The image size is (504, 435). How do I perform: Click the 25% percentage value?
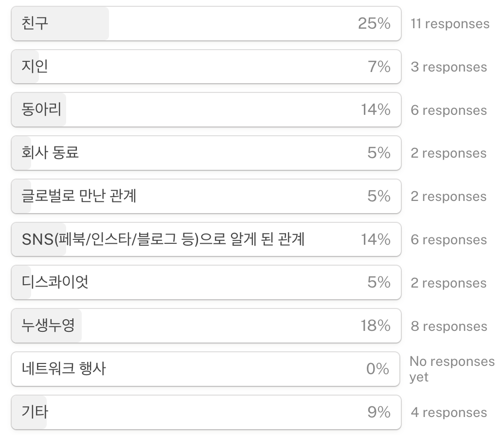[374, 23]
